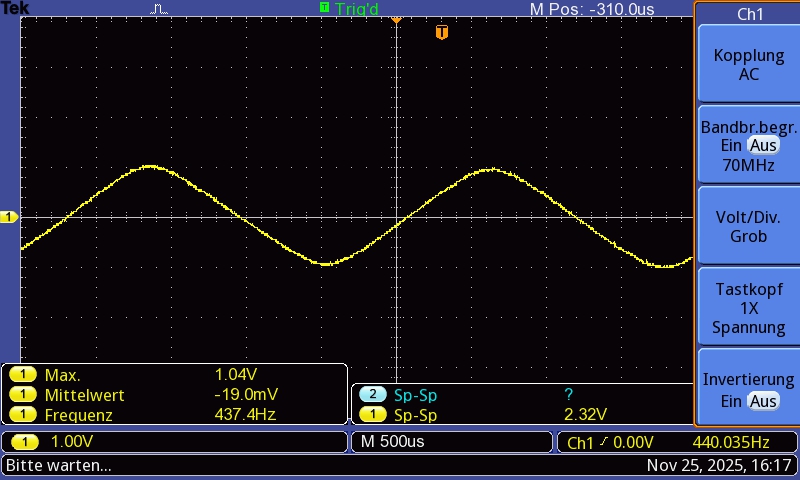The width and height of the screenshot is (800, 480).
Task: Click the orange trigger position arrow at top
Action: click(396, 19)
